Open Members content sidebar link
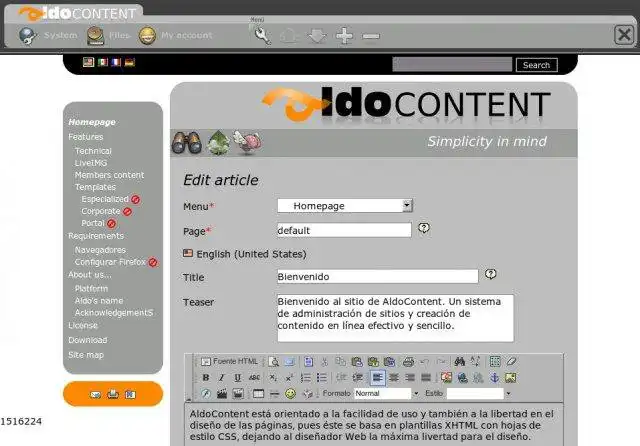The width and height of the screenshot is (640, 446). pos(109,175)
